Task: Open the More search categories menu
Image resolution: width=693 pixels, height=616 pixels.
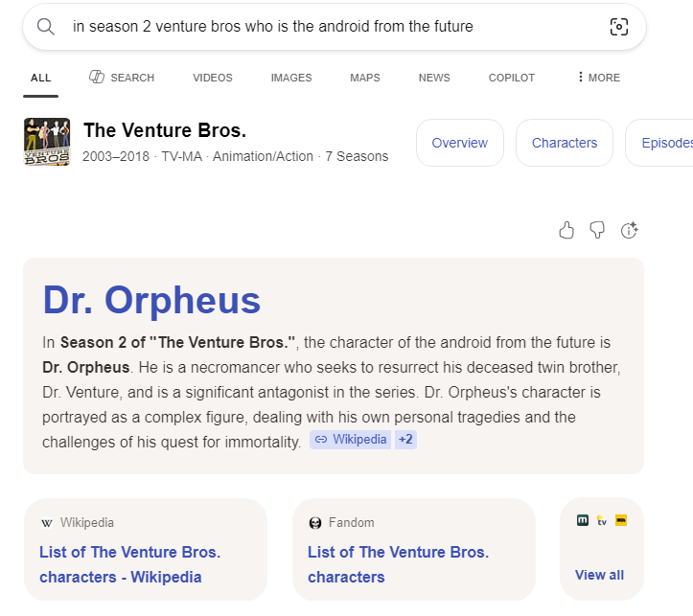Action: pos(598,78)
